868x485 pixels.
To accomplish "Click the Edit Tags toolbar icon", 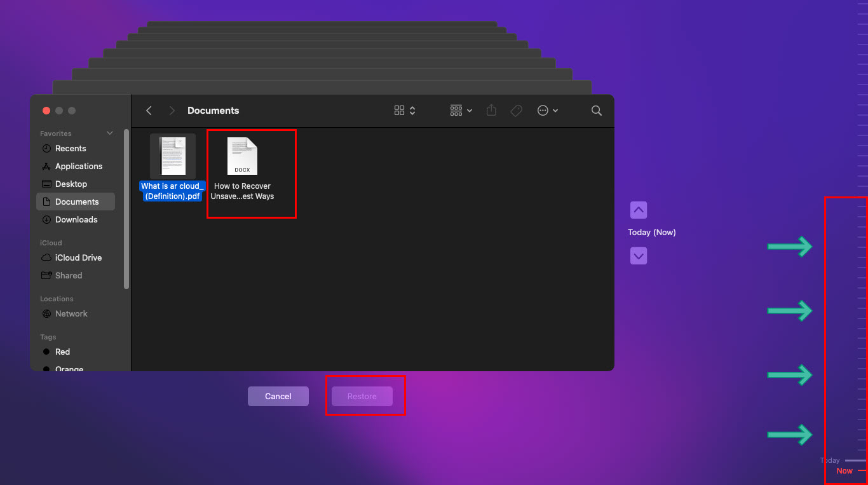I will pos(517,111).
